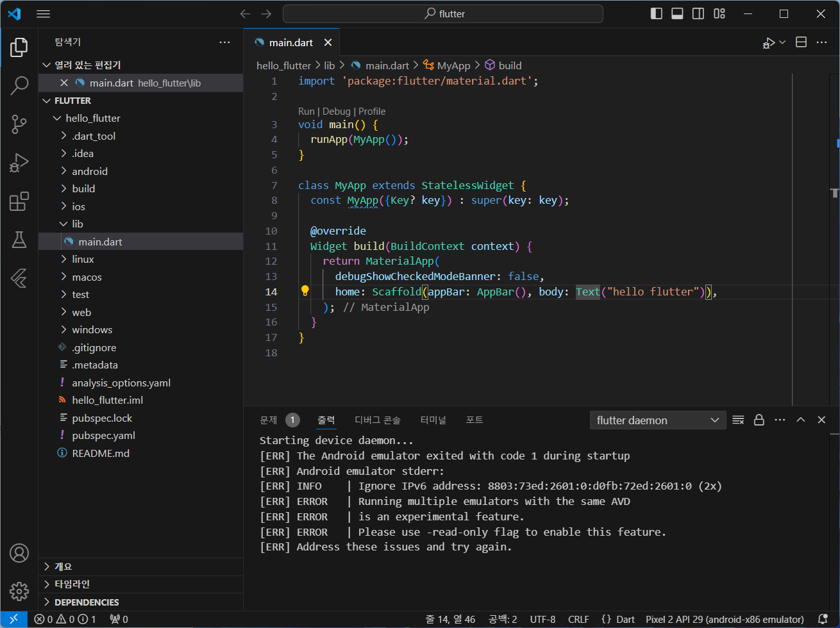
Task: Change the UTF-8 file encoding
Action: point(542,619)
